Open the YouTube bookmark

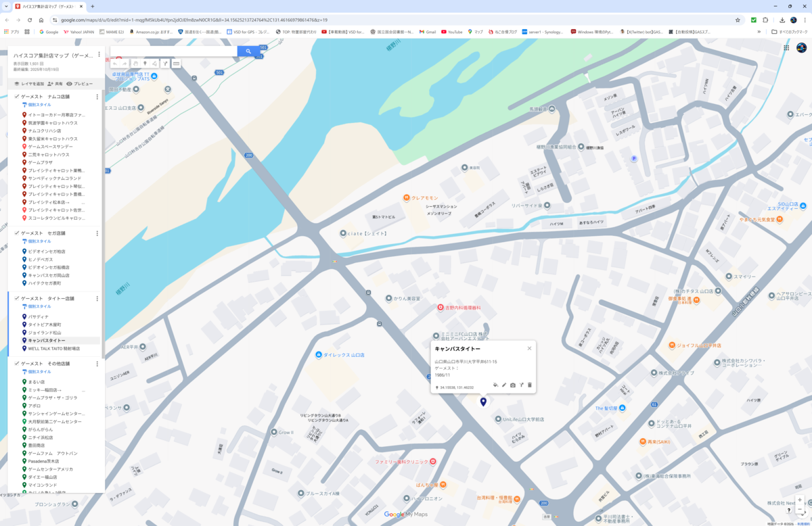coord(452,32)
